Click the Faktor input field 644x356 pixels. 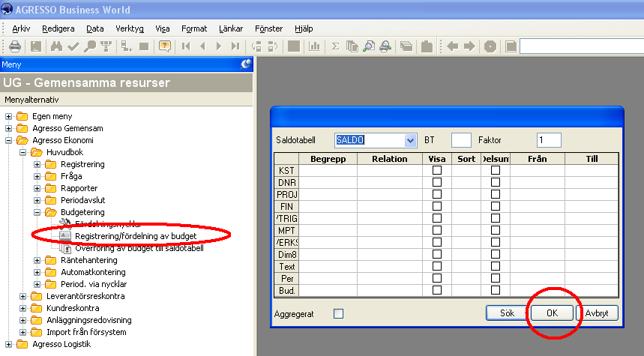tap(549, 140)
